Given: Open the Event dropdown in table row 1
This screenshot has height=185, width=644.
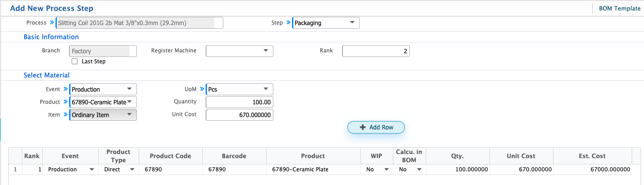Looking at the screenshot, I should [71, 169].
